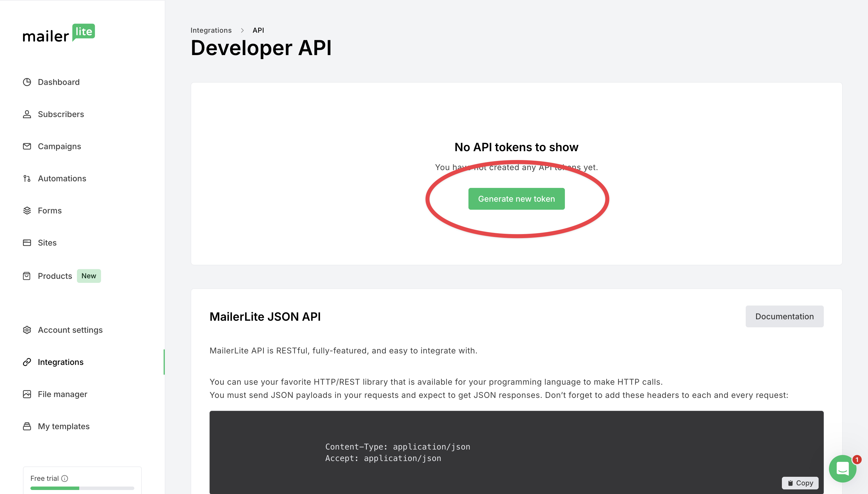Navigate to Integrations breadcrumb link
This screenshot has height=494, width=868.
[211, 30]
